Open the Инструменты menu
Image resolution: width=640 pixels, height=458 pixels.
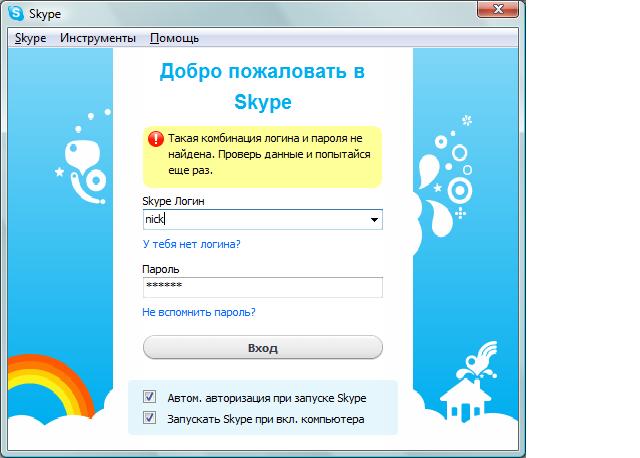(98, 38)
